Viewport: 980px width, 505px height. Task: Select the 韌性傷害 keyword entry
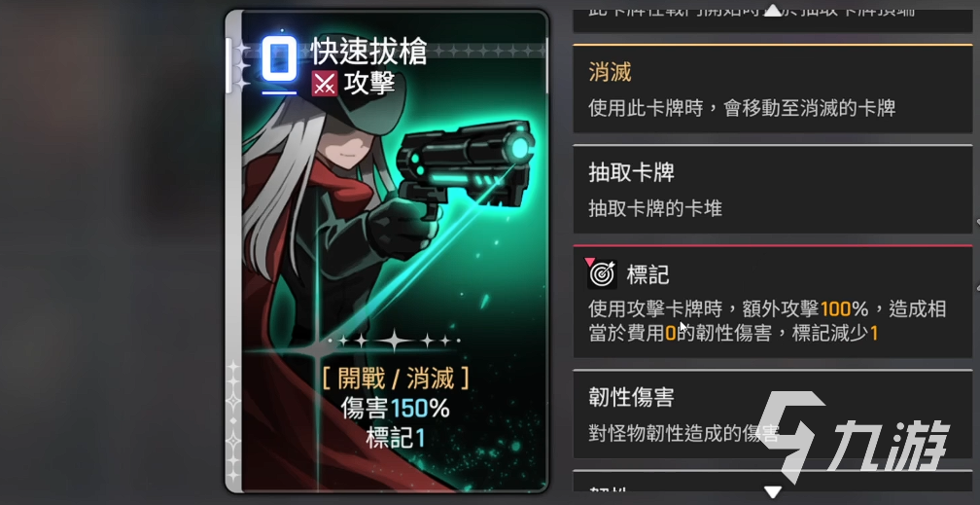point(773,415)
